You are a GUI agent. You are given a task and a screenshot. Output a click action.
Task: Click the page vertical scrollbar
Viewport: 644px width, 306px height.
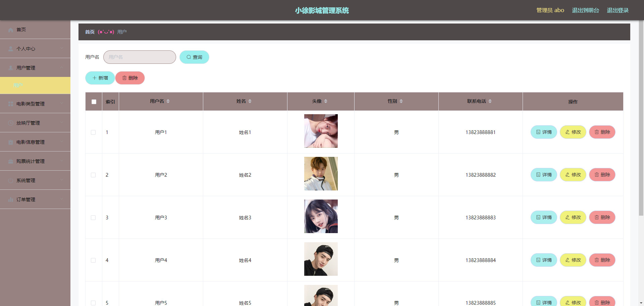pyautogui.click(x=641, y=118)
